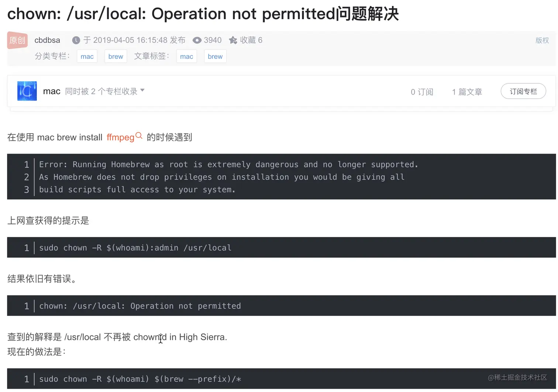Open the mac column title
This screenshot has height=392, width=558.
click(52, 91)
